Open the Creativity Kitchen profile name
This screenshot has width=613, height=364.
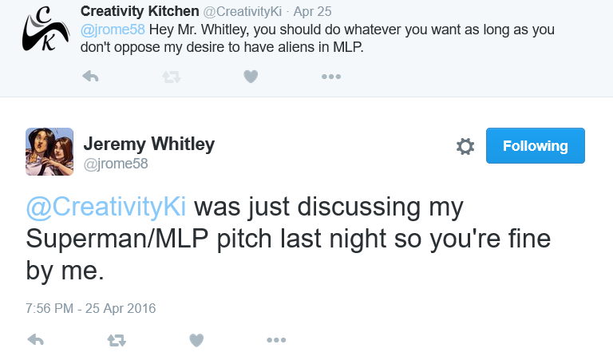click(x=139, y=12)
